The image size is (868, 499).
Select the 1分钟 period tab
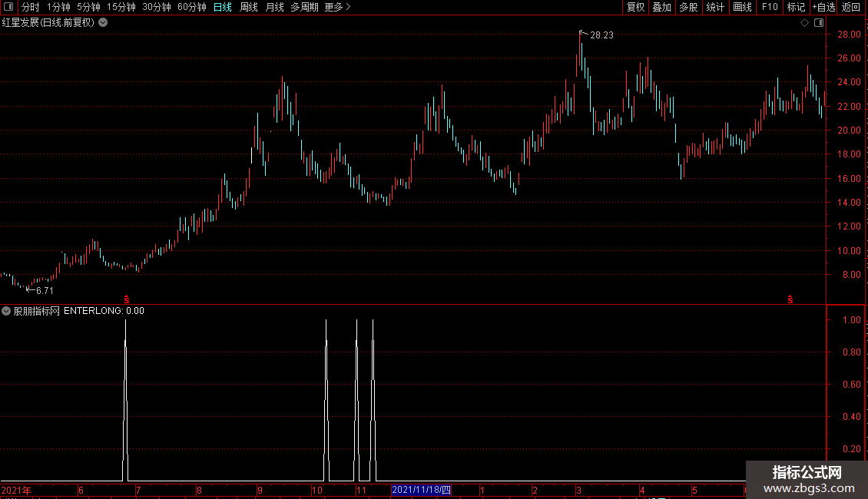[x=58, y=7]
